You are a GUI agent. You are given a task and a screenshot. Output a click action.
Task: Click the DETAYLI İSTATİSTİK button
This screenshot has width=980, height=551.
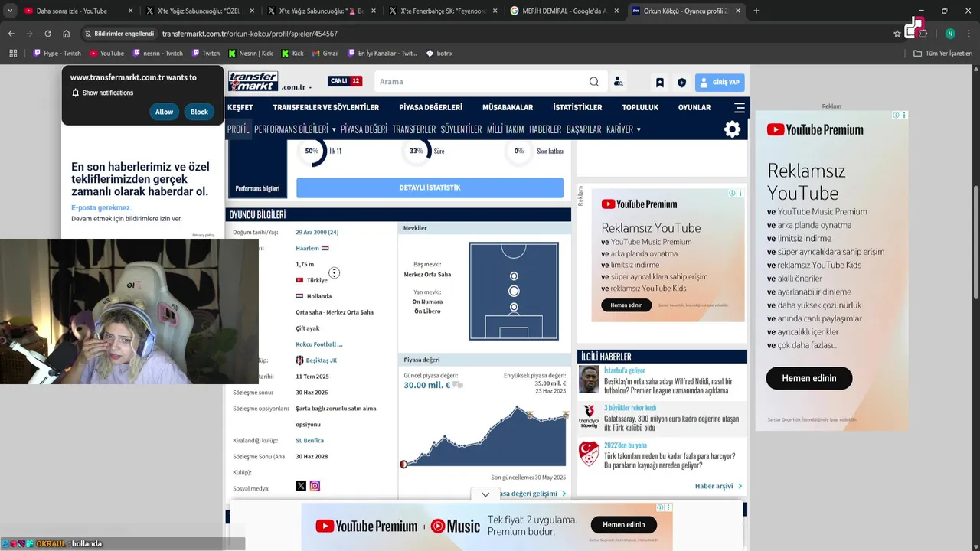tap(430, 187)
